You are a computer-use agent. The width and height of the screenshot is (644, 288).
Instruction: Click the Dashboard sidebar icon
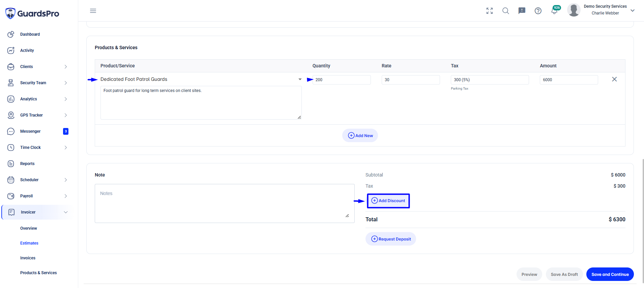[x=11, y=34]
